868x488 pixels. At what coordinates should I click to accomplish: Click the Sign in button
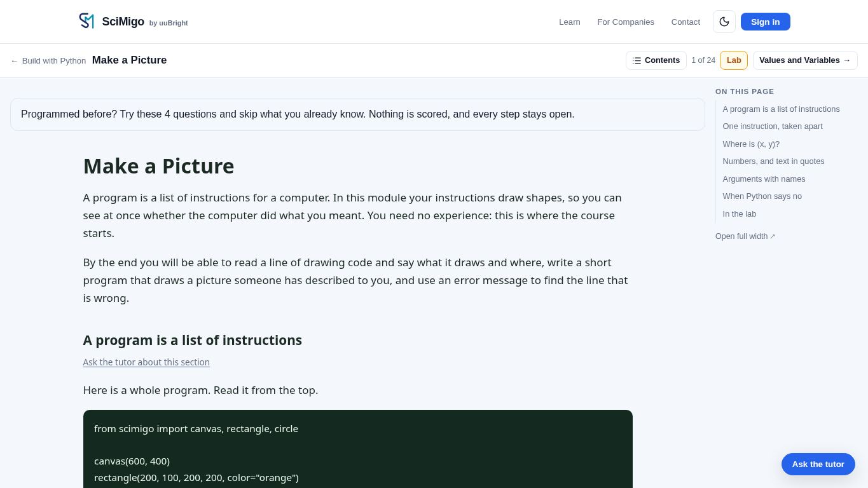765,22
